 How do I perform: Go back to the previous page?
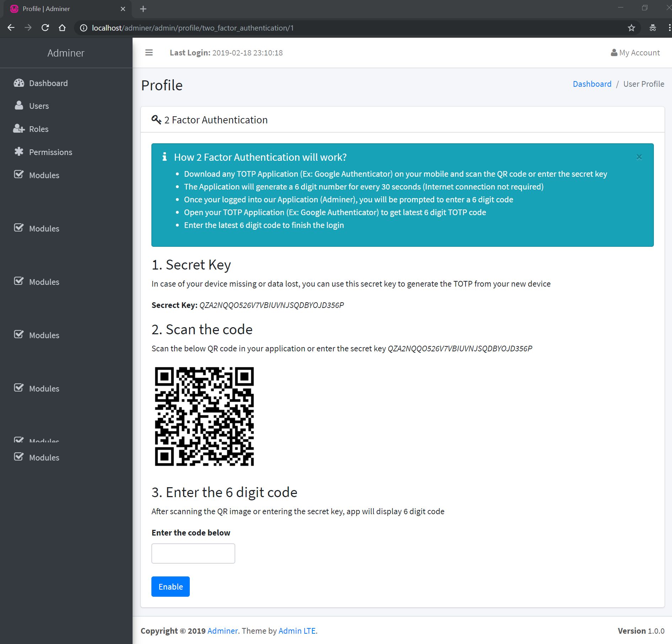point(11,28)
